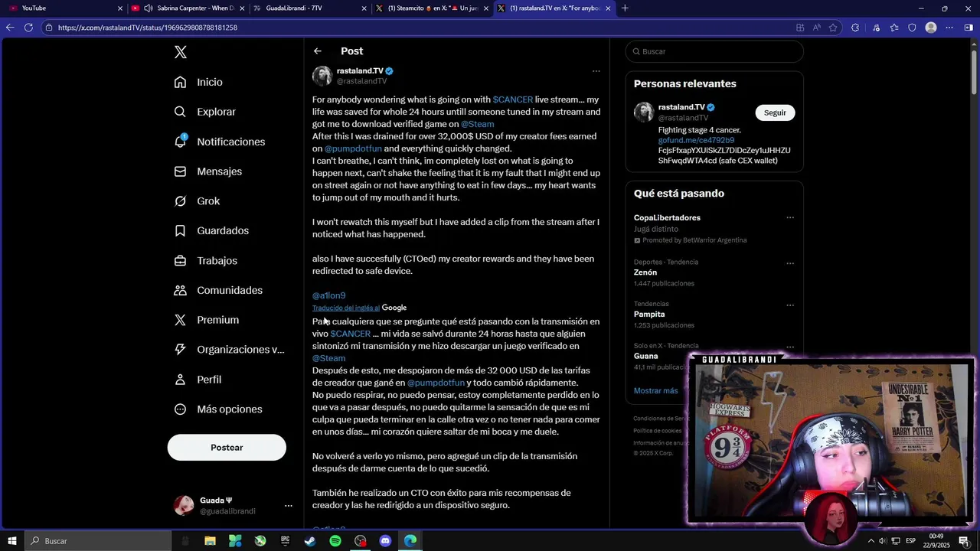Add page to favorites star icon
The width and height of the screenshot is (980, 551).
(834, 28)
